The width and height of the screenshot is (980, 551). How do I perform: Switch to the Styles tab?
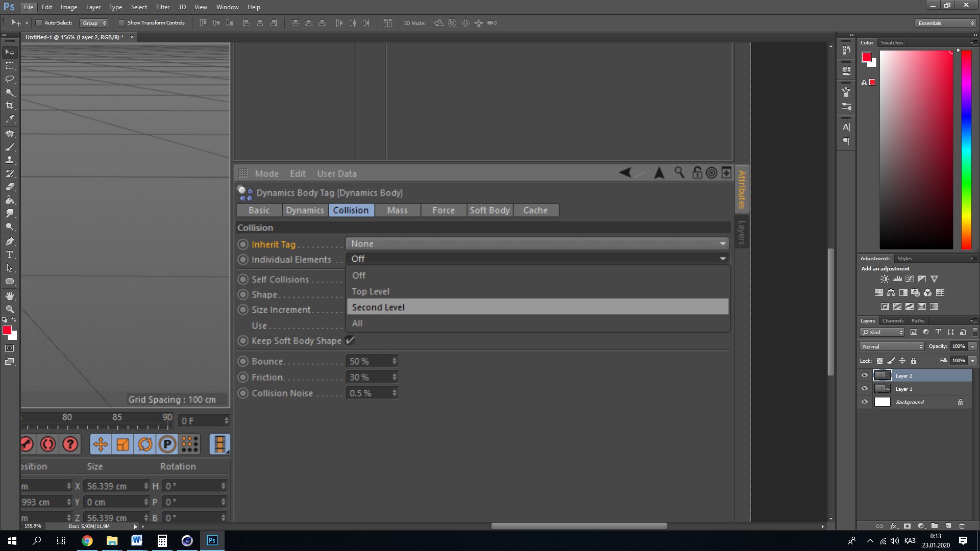[x=904, y=259]
